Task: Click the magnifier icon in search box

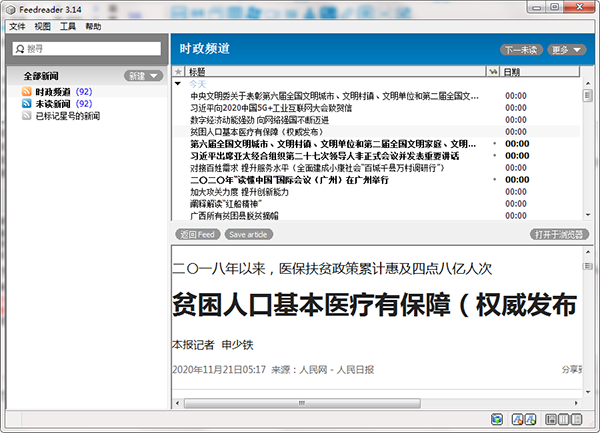Action: pos(18,48)
